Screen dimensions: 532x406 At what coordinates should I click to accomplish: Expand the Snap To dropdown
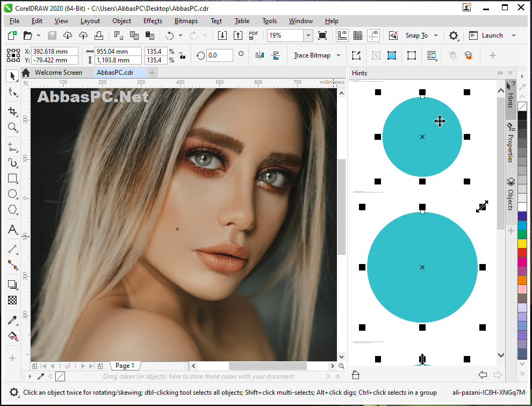pos(436,35)
